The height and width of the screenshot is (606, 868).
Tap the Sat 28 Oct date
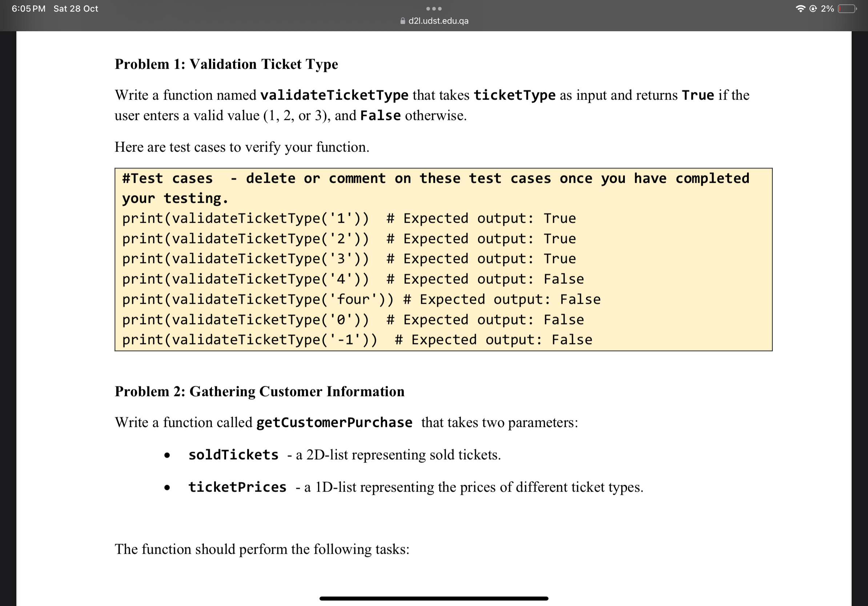click(76, 8)
